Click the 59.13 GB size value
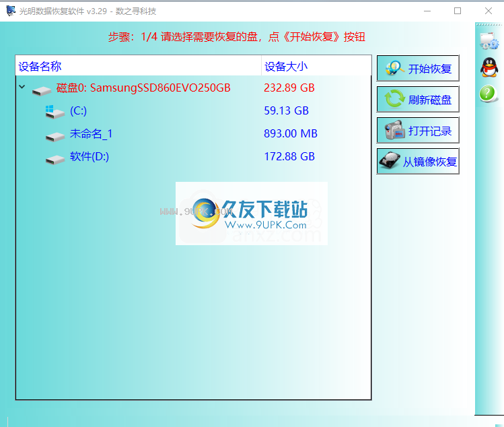504x427 pixels. click(x=286, y=110)
